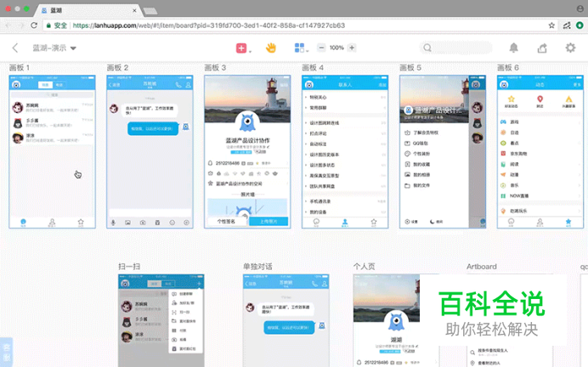Click the 我的文件 row in 画板 5
This screenshot has height=367, width=588.
434,185
